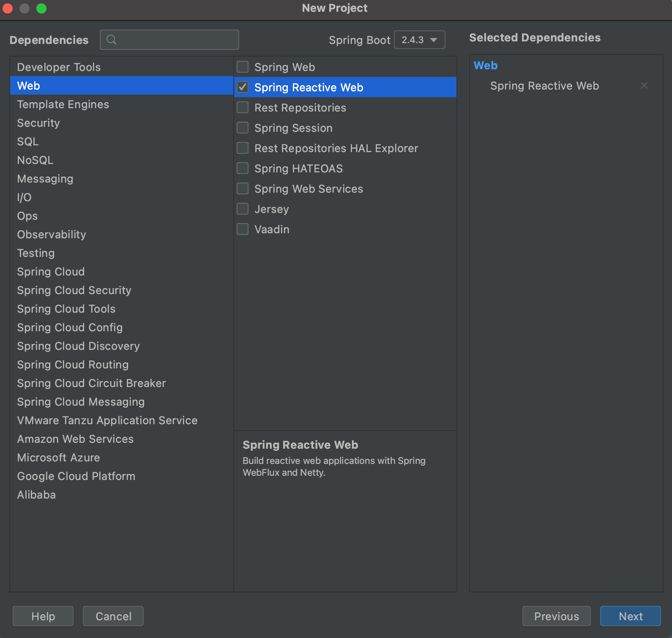Open the Spring Boot version dropdown

pyautogui.click(x=419, y=40)
